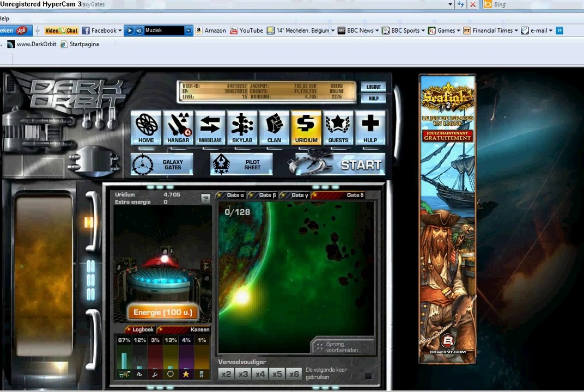Open www.DarkOrbit favorite link
584x392 pixels.
coord(32,44)
